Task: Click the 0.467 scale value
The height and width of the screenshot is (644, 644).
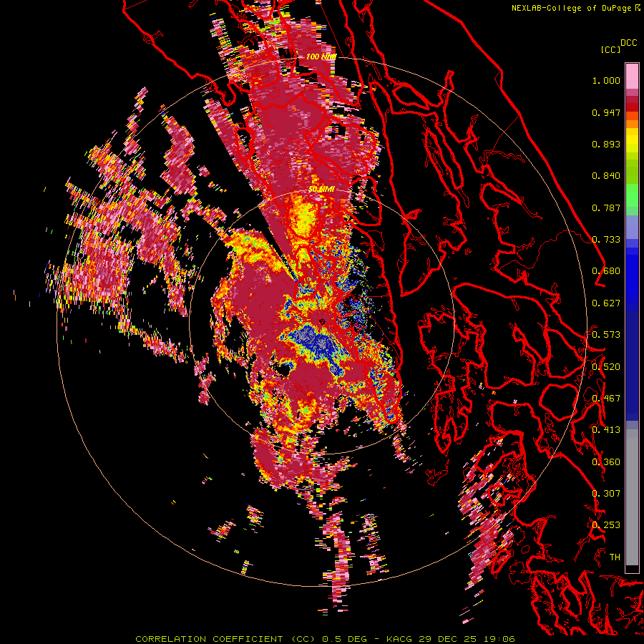Action: pos(606,399)
